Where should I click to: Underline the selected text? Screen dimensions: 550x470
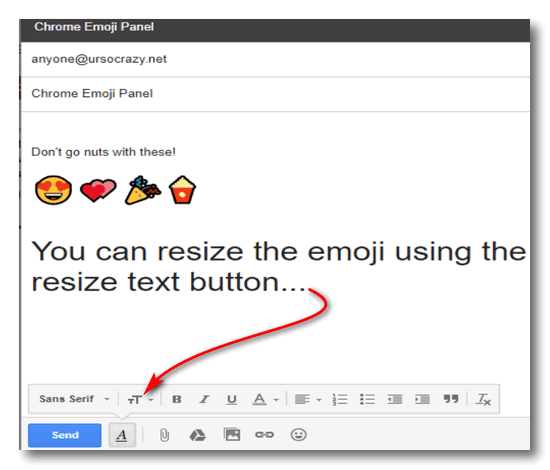point(232,400)
